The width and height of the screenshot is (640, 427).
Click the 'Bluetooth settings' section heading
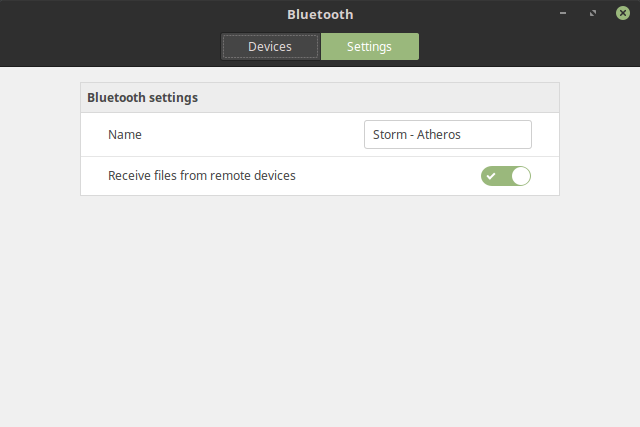point(142,98)
